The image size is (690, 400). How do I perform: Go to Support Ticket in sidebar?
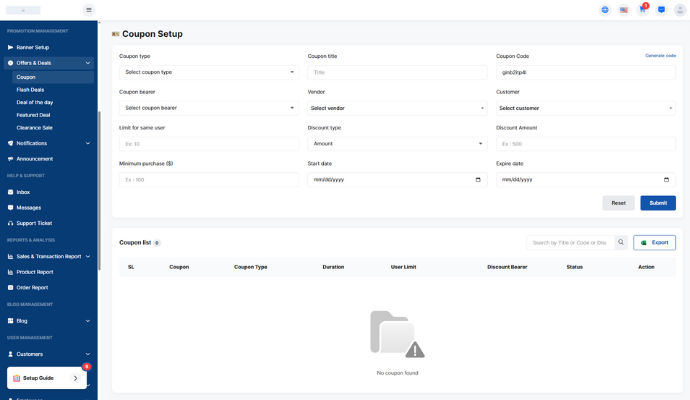[34, 223]
